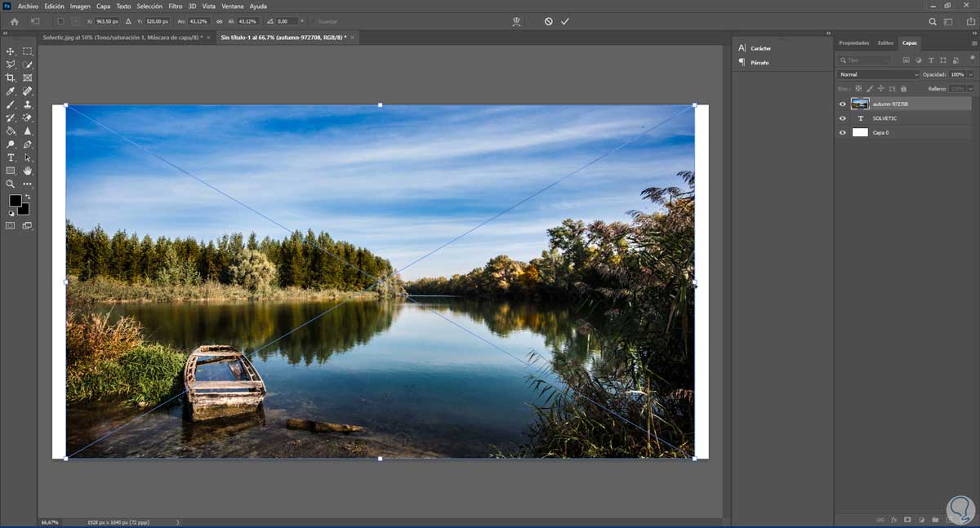Select the Healing Brush tool
Viewport: 980px width, 528px height.
[28, 91]
